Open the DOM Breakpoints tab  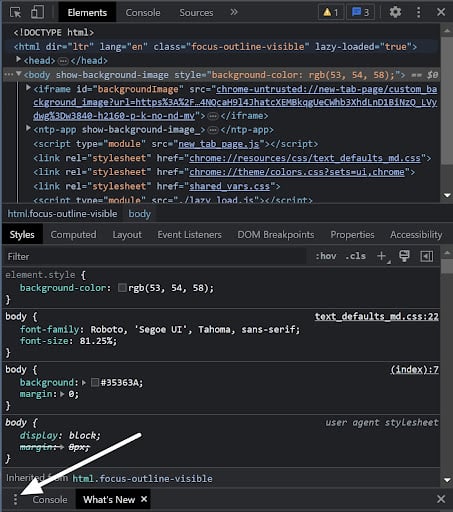coord(276,235)
